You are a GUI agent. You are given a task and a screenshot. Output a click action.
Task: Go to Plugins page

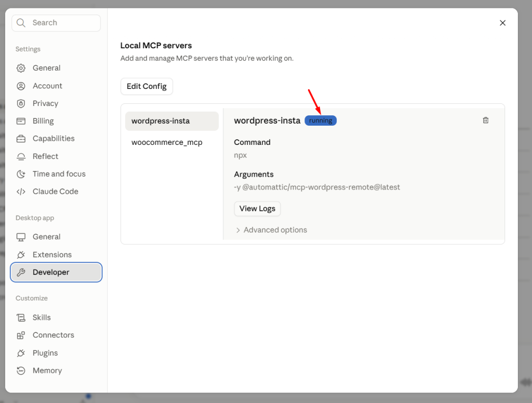56,353
